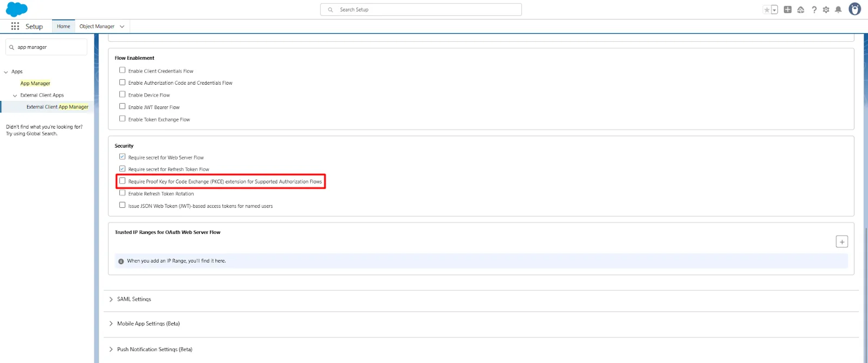Viewport: 868px width, 363px height.
Task: Click the Quick Find box containing app manager
Action: 46,47
